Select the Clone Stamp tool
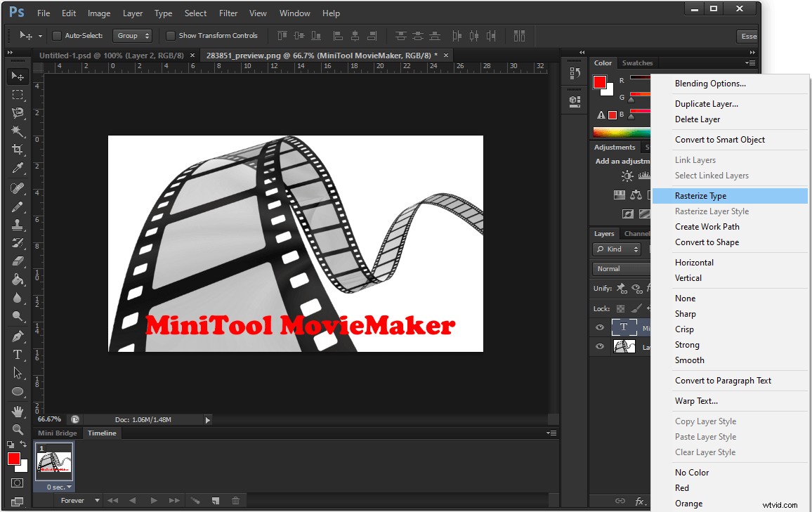This screenshot has height=512, width=812. [x=17, y=225]
